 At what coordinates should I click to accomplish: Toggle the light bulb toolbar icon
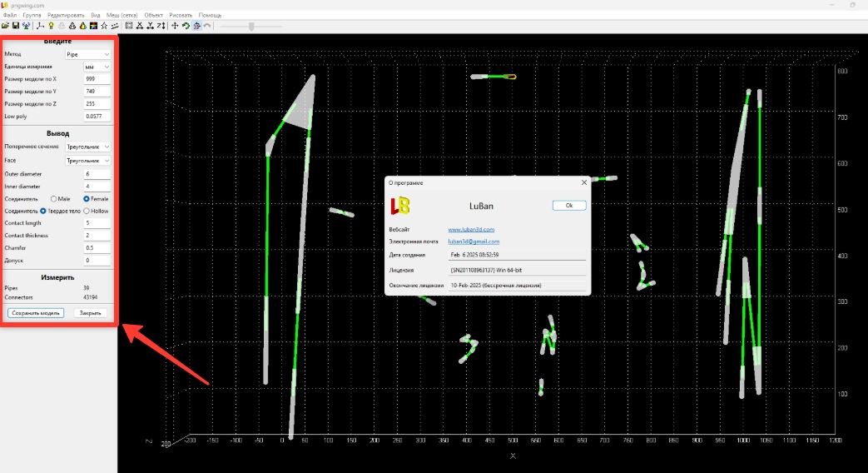coord(51,26)
